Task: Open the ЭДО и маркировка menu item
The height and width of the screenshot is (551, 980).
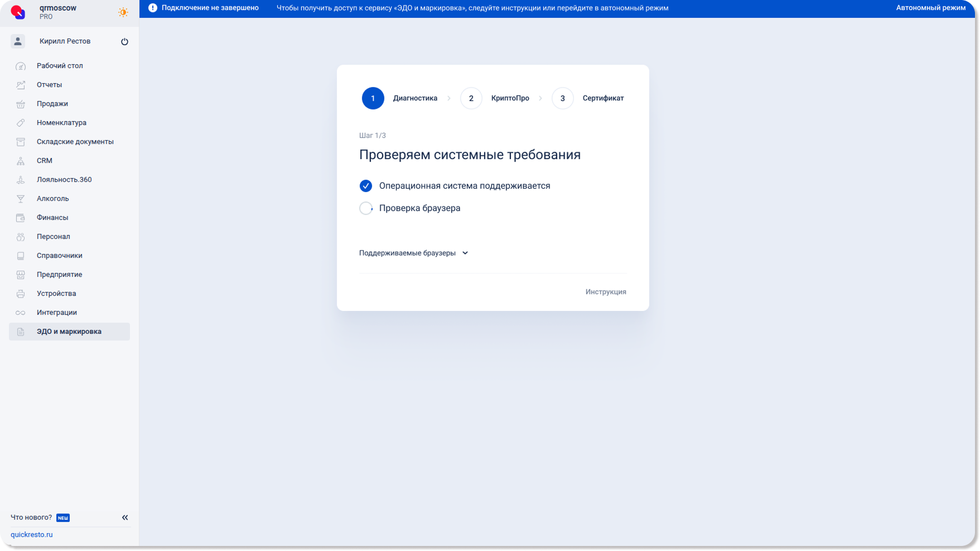Action: pos(69,332)
